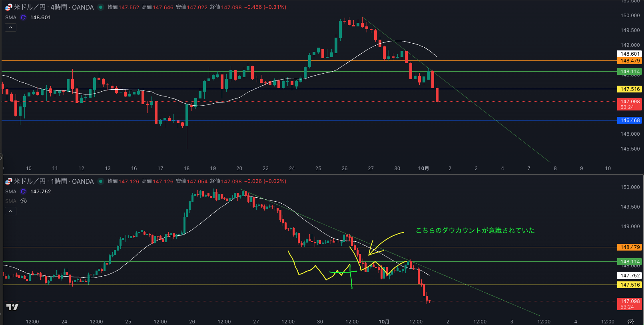Collapse indicator legend on the 1-hour chart

coord(10,211)
